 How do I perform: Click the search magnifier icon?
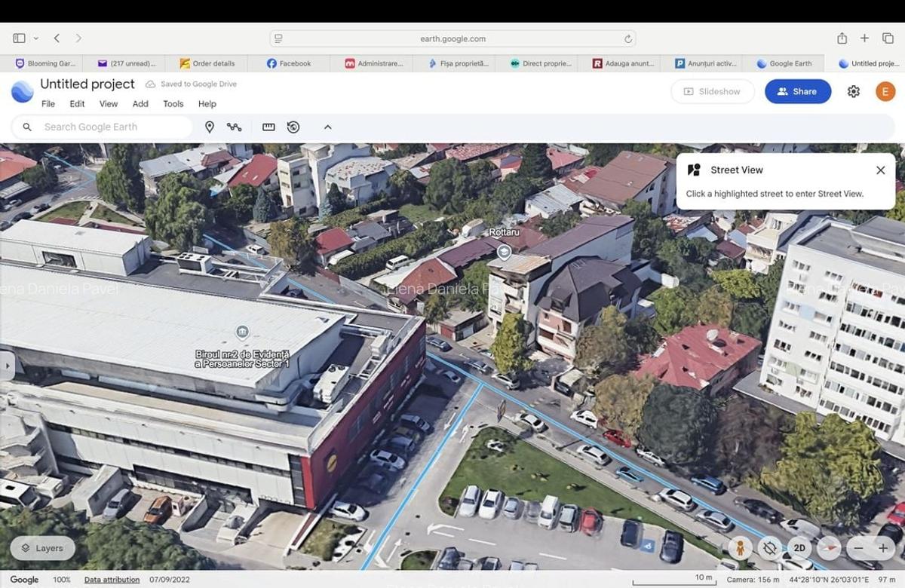pos(27,127)
